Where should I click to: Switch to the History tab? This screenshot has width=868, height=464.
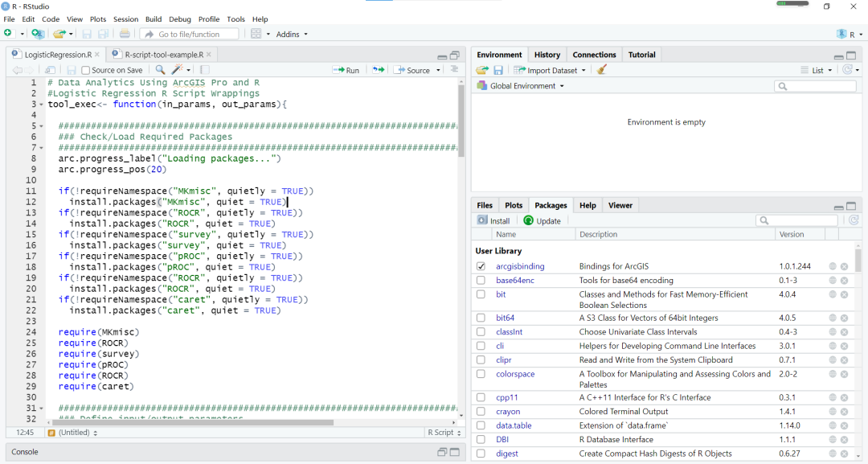tap(547, 55)
